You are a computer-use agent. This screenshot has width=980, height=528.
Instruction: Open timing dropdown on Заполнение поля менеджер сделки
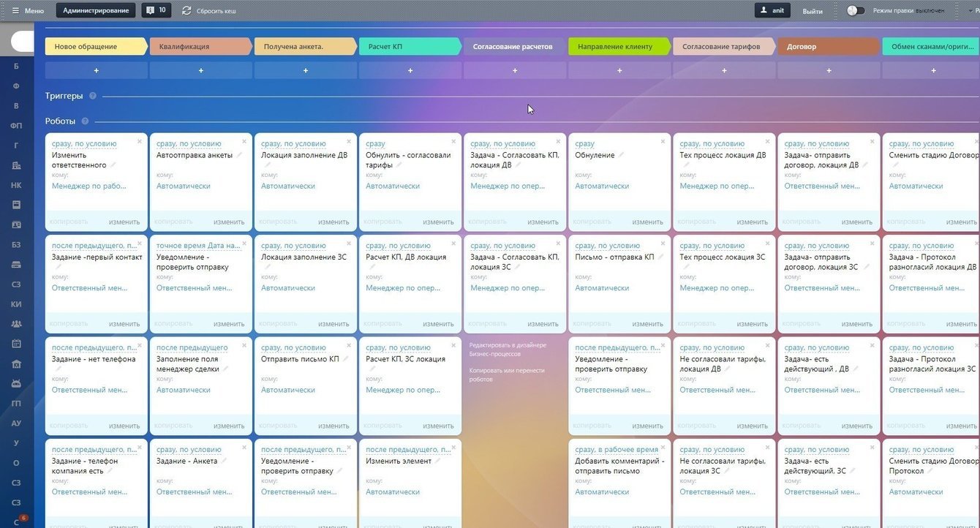192,347
